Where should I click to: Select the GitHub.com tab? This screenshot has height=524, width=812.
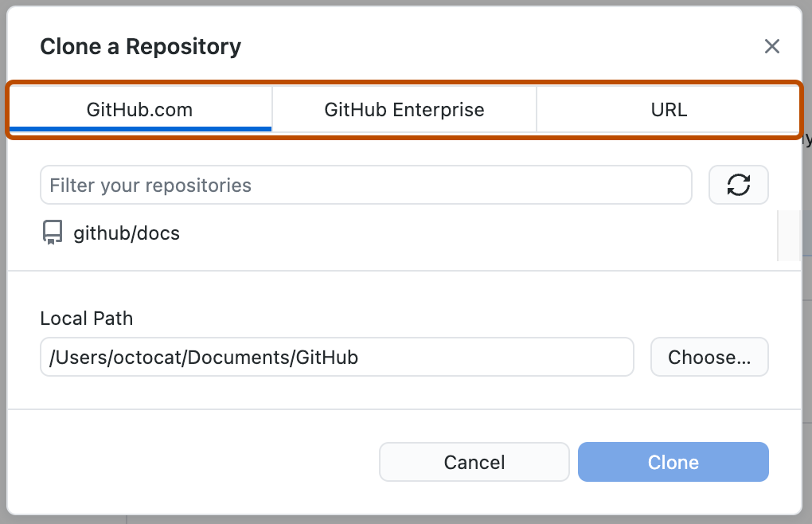coord(139,110)
